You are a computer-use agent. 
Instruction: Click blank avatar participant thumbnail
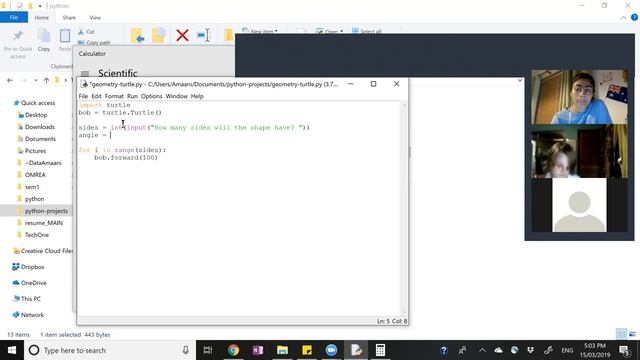[579, 205]
